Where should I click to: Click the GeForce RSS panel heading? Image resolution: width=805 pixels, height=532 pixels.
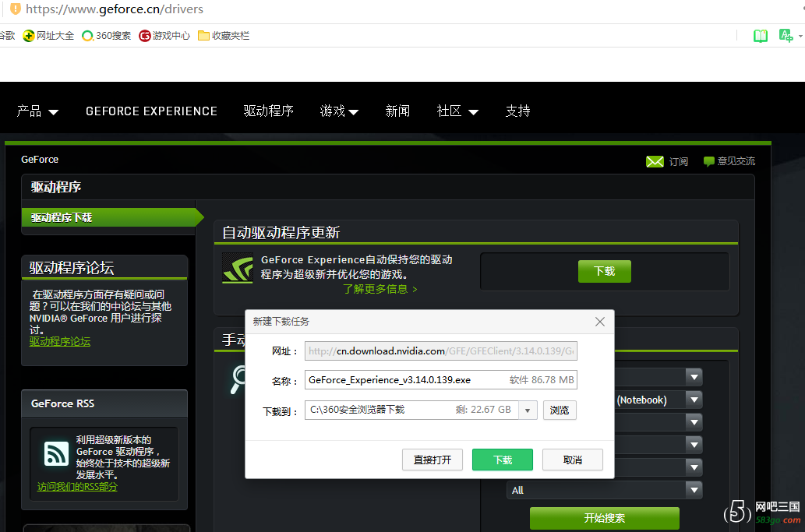point(62,403)
